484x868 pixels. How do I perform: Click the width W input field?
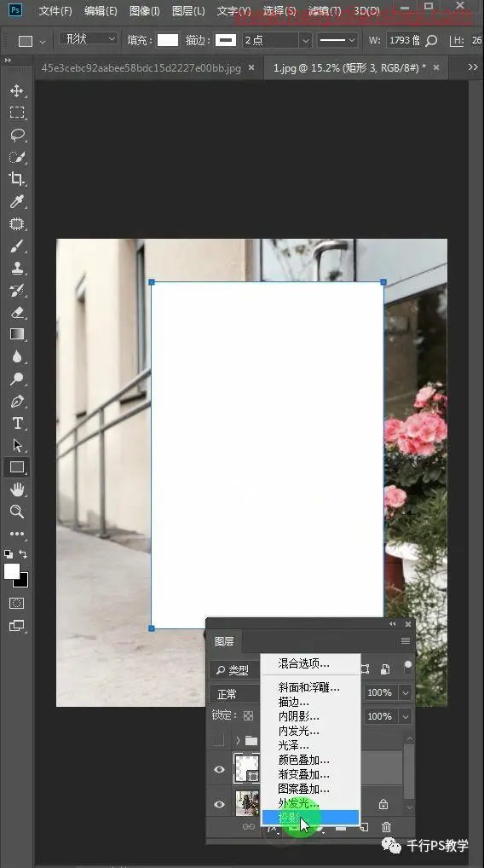pos(405,40)
